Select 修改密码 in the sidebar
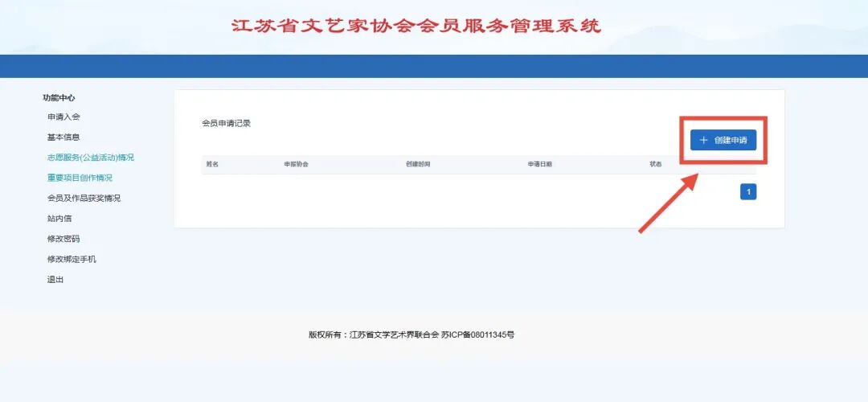This screenshot has height=402, width=868. click(x=63, y=239)
